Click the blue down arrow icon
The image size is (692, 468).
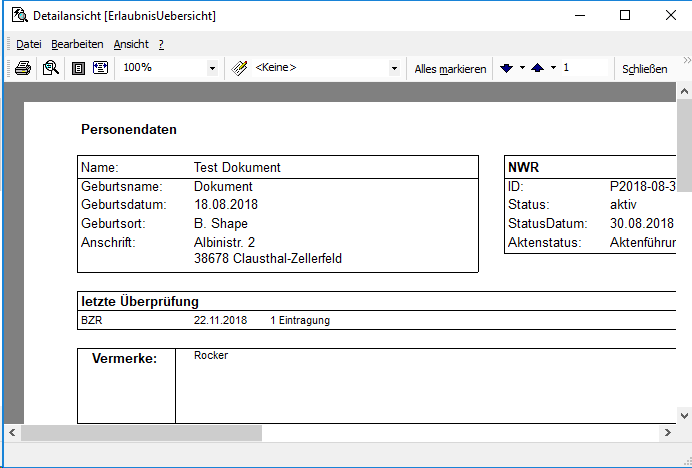[x=507, y=68]
